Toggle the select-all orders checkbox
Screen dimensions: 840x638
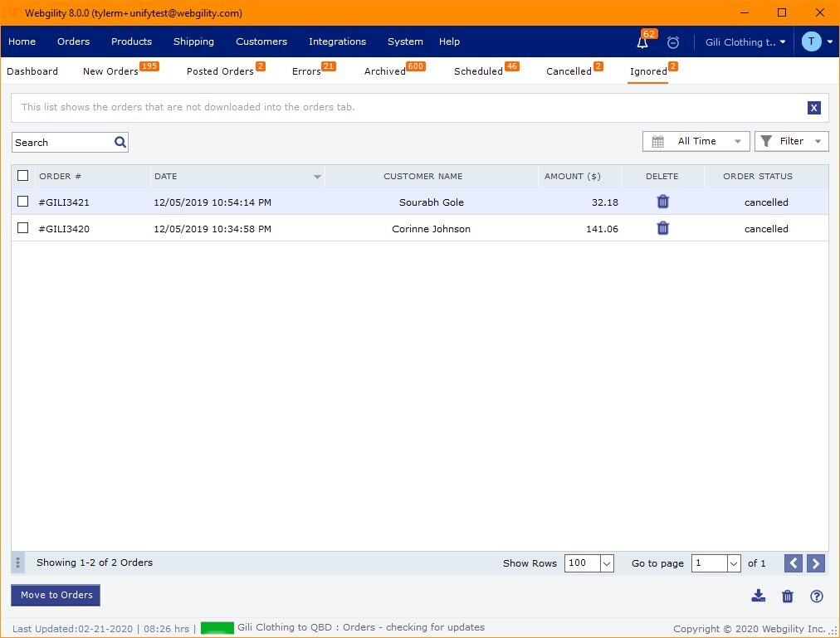click(x=22, y=176)
